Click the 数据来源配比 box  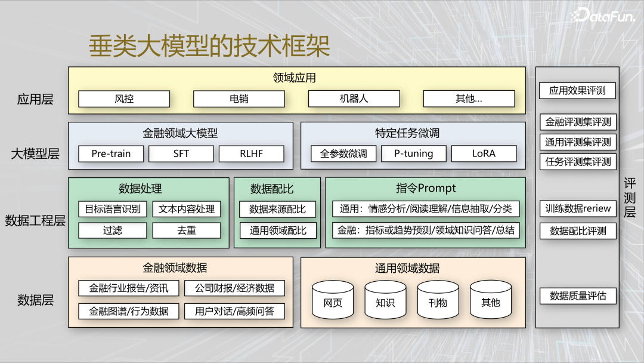(278, 209)
